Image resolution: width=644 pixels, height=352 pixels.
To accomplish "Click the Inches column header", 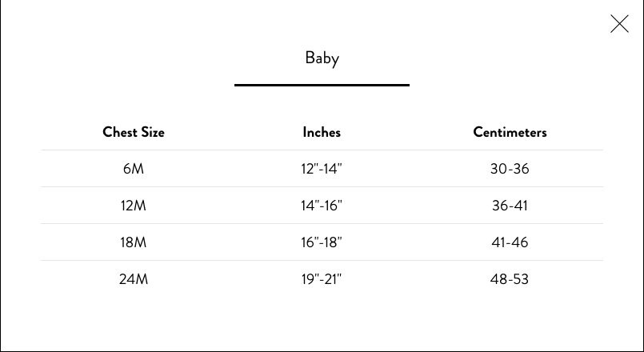I will coord(322,132).
